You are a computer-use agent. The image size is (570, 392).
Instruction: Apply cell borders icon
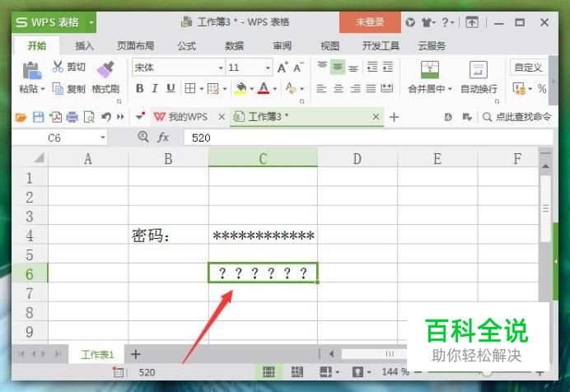189,88
